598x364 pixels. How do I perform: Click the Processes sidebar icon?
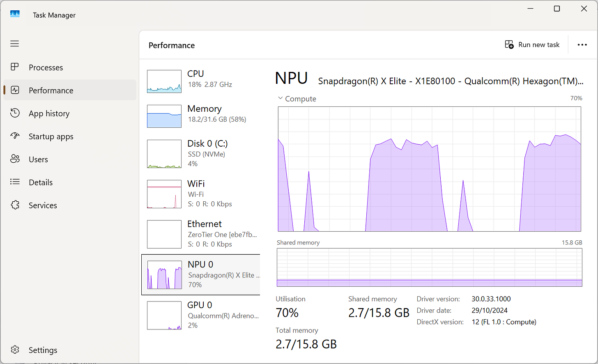(x=15, y=67)
